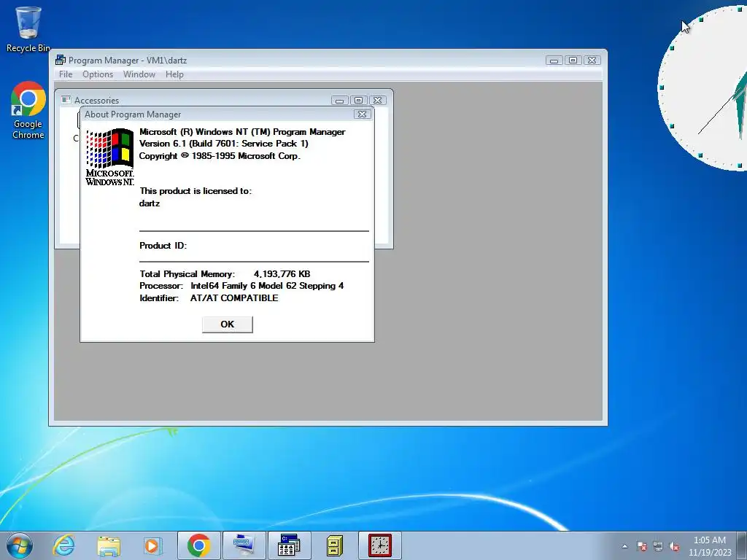Open Windows Explorer folder in taskbar

coord(109,545)
